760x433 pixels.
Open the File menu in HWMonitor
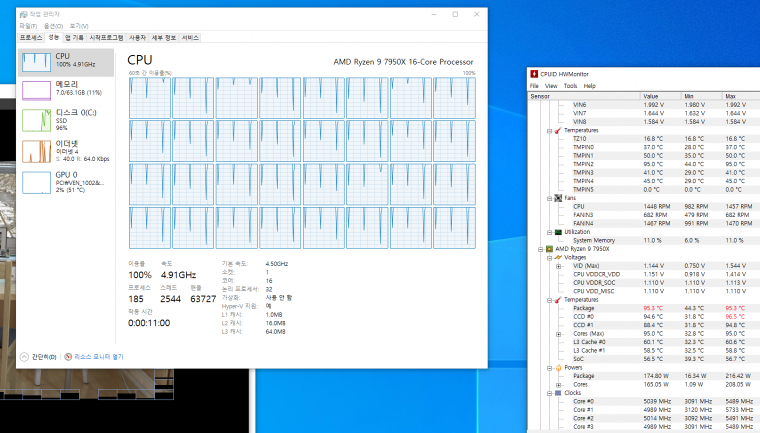point(535,86)
